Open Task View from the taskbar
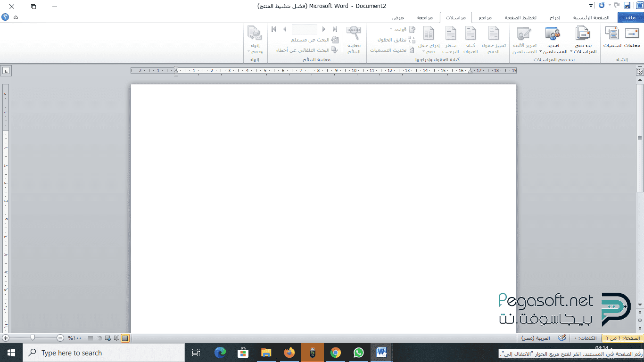 tap(196, 353)
